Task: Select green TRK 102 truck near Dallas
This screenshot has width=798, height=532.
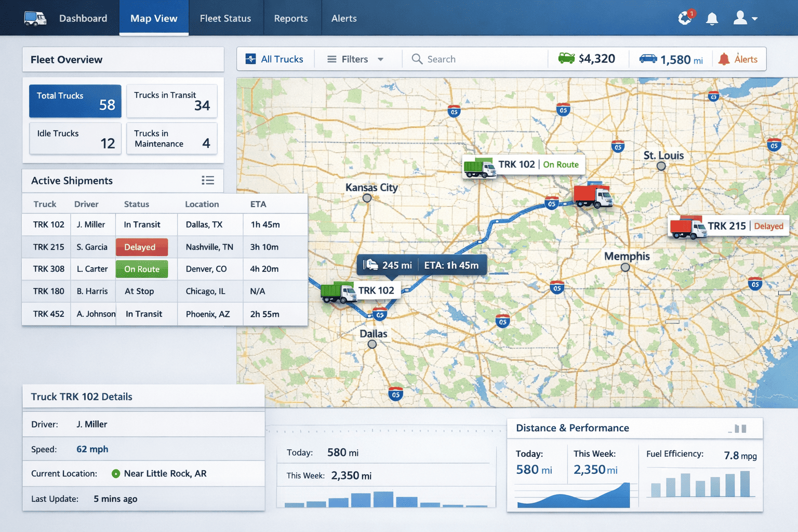Action: click(338, 292)
